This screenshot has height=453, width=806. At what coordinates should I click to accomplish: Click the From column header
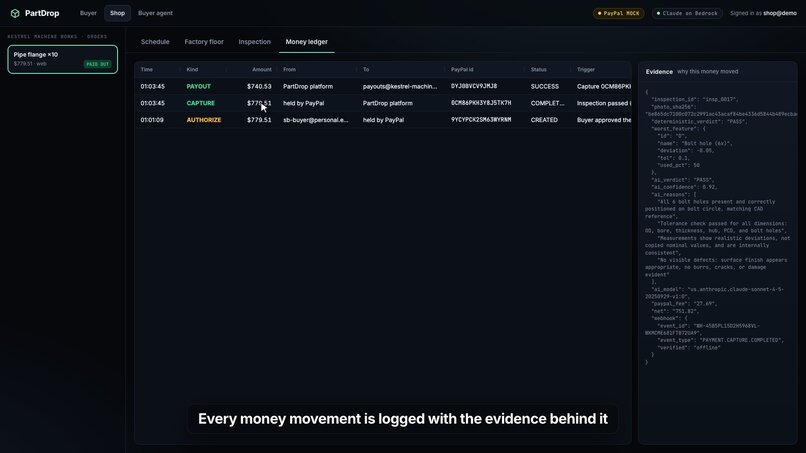pyautogui.click(x=289, y=69)
